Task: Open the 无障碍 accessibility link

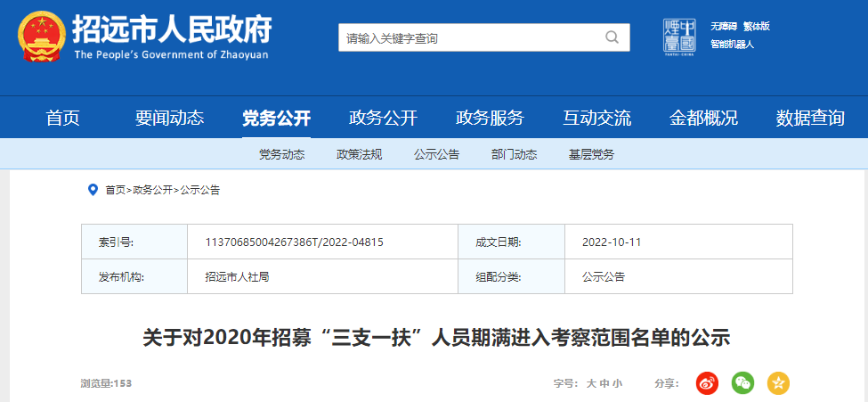Action: pos(723,27)
